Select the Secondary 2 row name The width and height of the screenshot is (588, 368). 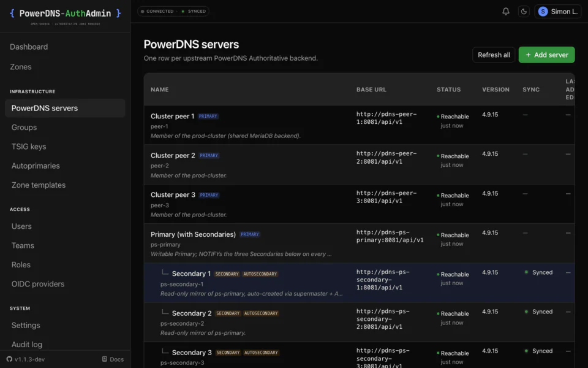click(x=192, y=313)
